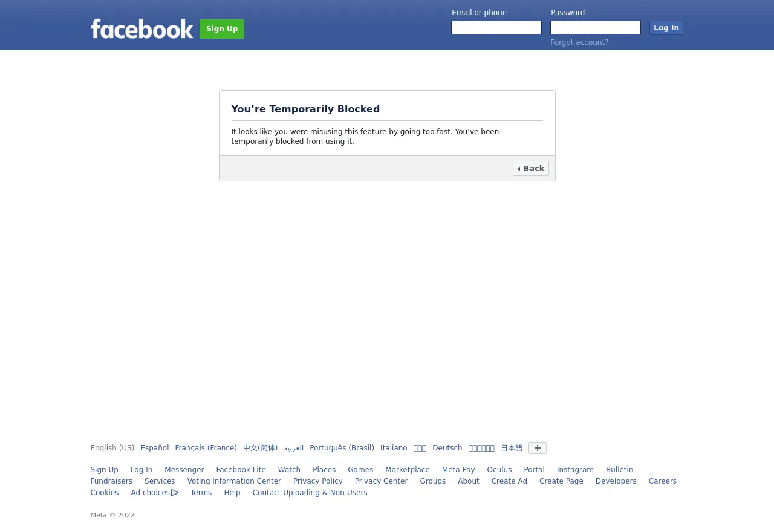Open Voting Information Center link
774x532 pixels.
pyautogui.click(x=234, y=481)
